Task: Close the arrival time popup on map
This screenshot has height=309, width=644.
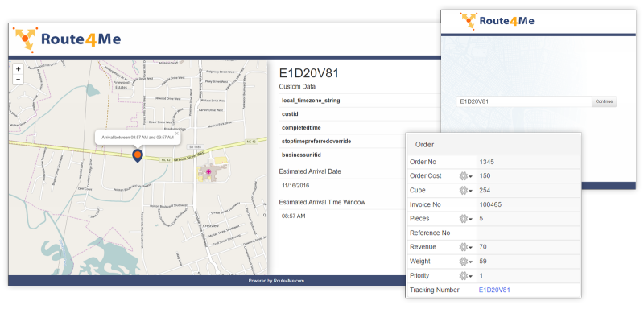Action: [x=176, y=134]
